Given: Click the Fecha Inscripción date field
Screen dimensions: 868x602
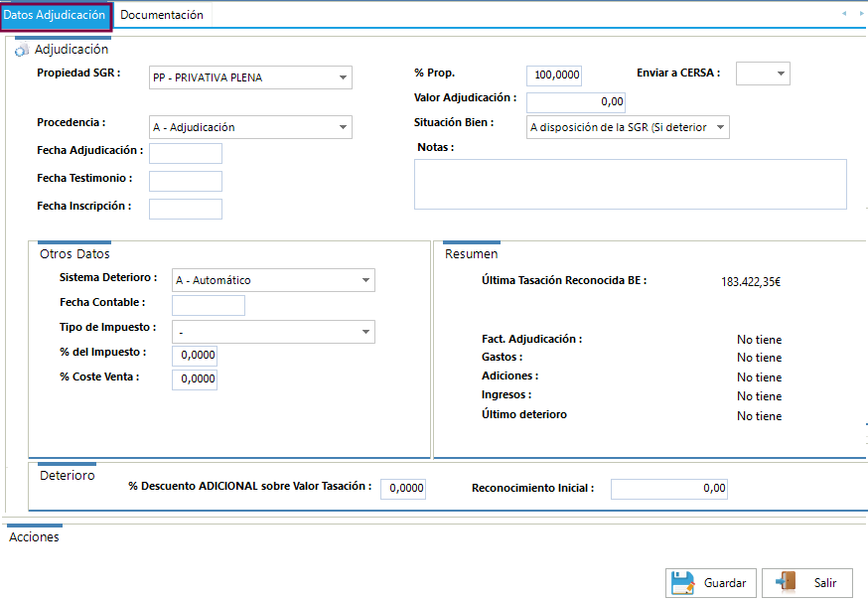Looking at the screenshot, I should tap(186, 209).
